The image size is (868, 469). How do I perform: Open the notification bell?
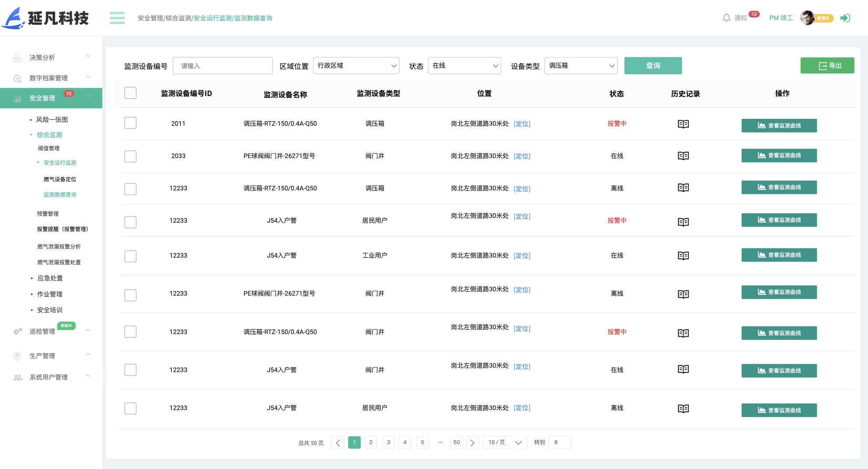[x=726, y=18]
